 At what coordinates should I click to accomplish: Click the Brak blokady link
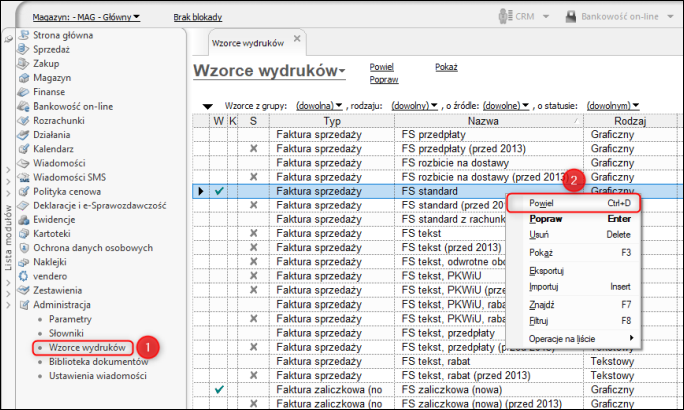[198, 17]
